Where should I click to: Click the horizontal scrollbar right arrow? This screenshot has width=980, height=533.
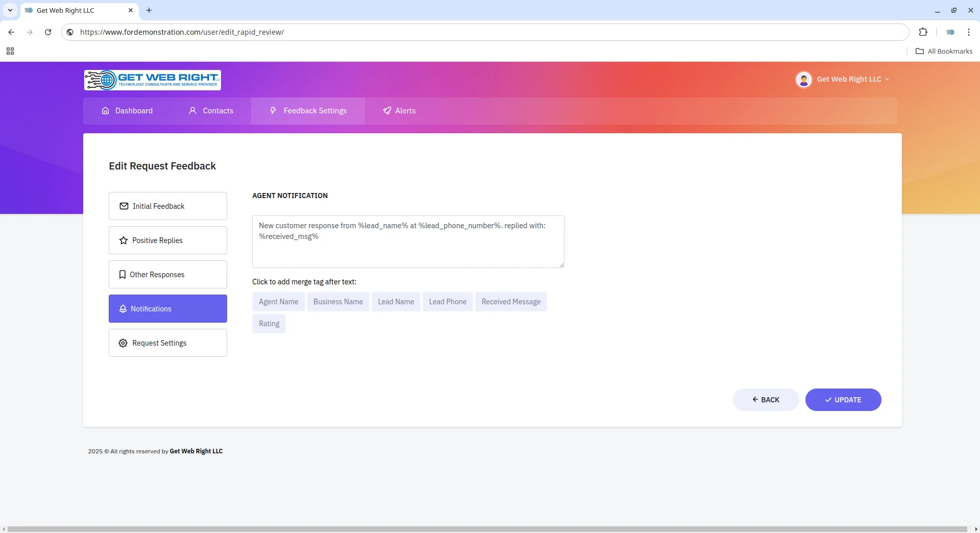[x=975, y=529]
